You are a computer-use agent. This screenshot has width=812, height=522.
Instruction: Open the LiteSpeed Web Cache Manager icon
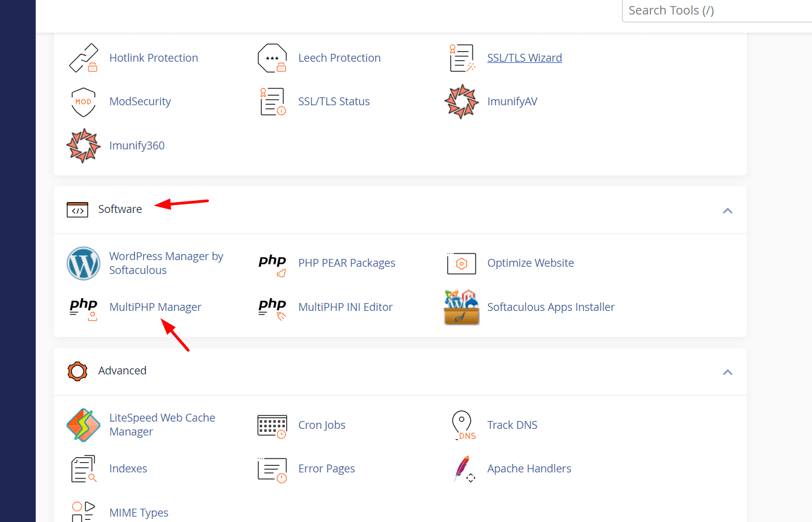[83, 425]
